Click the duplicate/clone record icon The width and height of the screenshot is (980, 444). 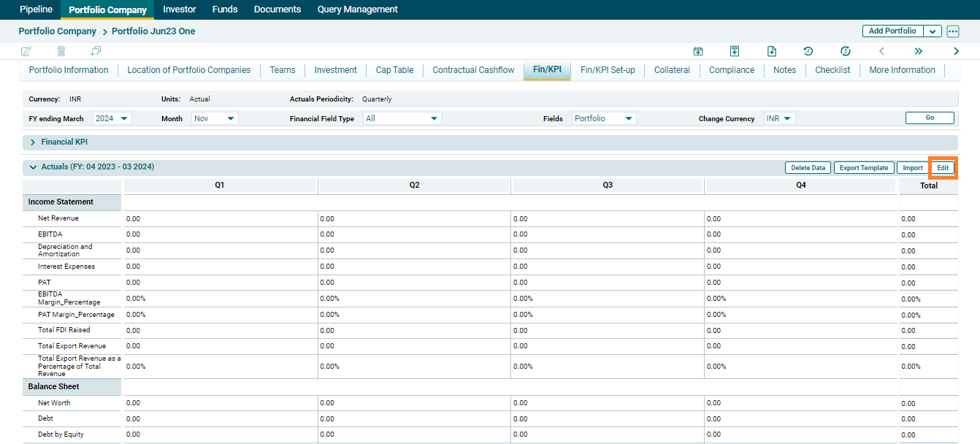(96, 51)
